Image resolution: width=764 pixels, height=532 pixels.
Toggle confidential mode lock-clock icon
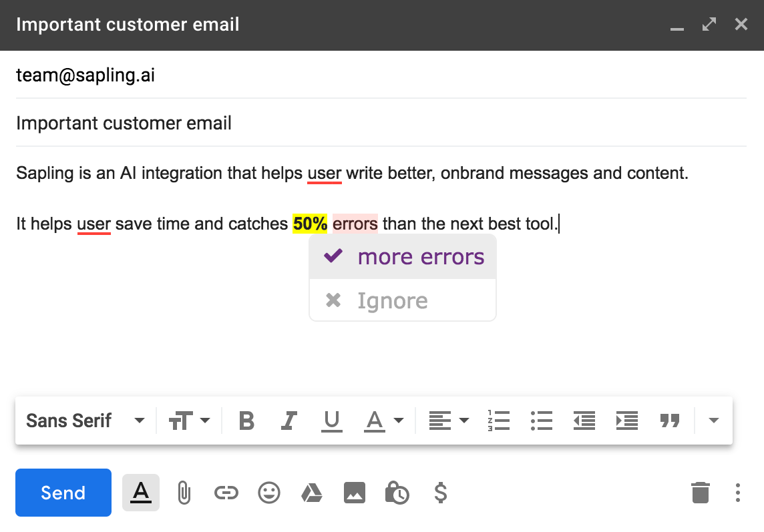click(397, 493)
